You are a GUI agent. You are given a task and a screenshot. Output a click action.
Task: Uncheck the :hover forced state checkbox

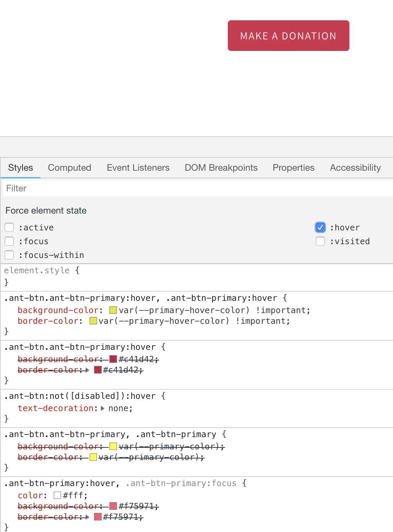[x=320, y=227]
